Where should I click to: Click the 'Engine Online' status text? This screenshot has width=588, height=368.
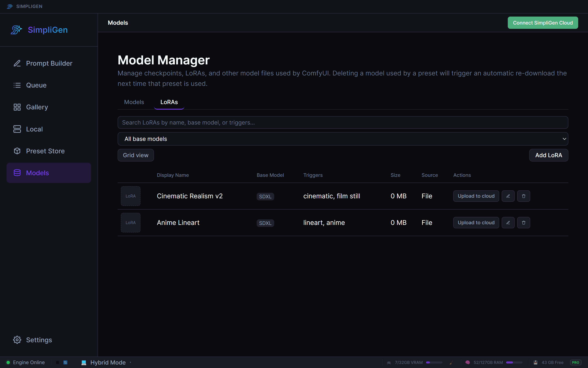click(x=29, y=362)
